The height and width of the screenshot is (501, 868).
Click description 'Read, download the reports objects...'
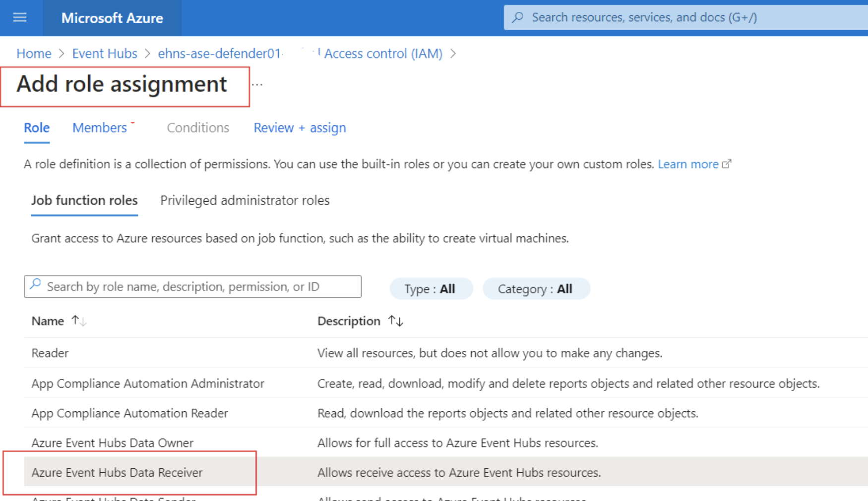pyautogui.click(x=507, y=413)
